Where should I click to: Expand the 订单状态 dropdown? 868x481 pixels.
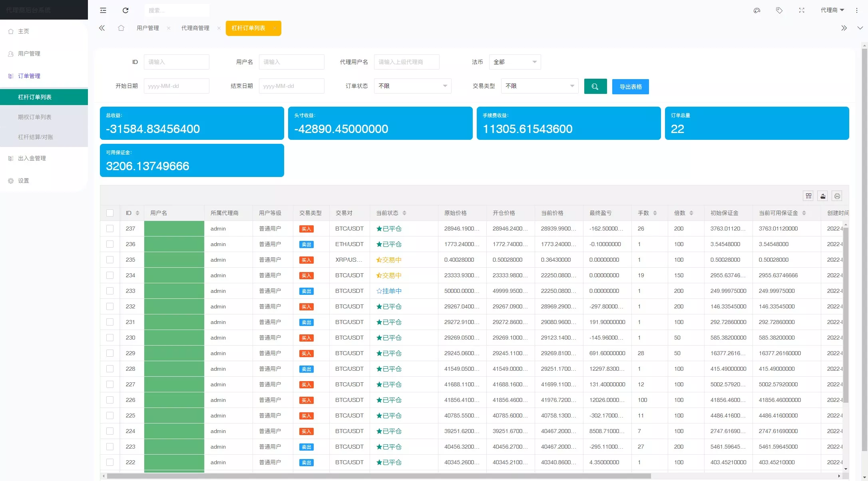click(412, 86)
